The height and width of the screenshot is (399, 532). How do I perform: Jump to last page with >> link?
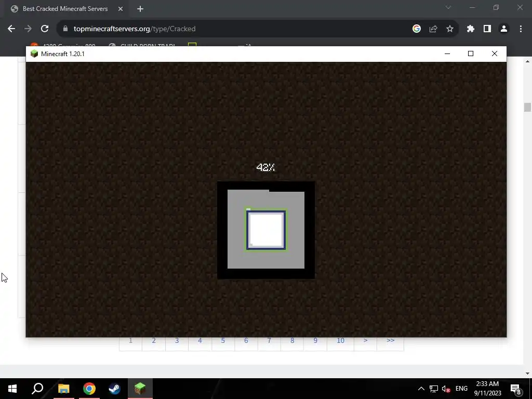click(391, 341)
